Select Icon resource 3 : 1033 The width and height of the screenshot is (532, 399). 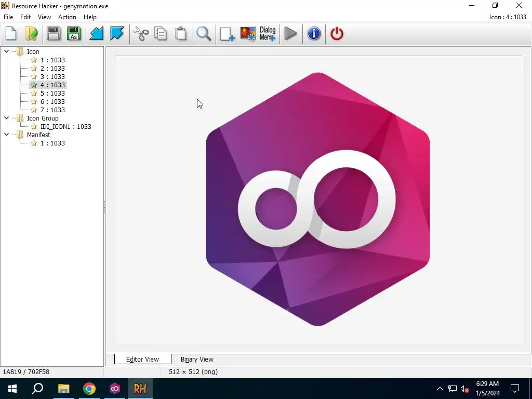tap(52, 77)
